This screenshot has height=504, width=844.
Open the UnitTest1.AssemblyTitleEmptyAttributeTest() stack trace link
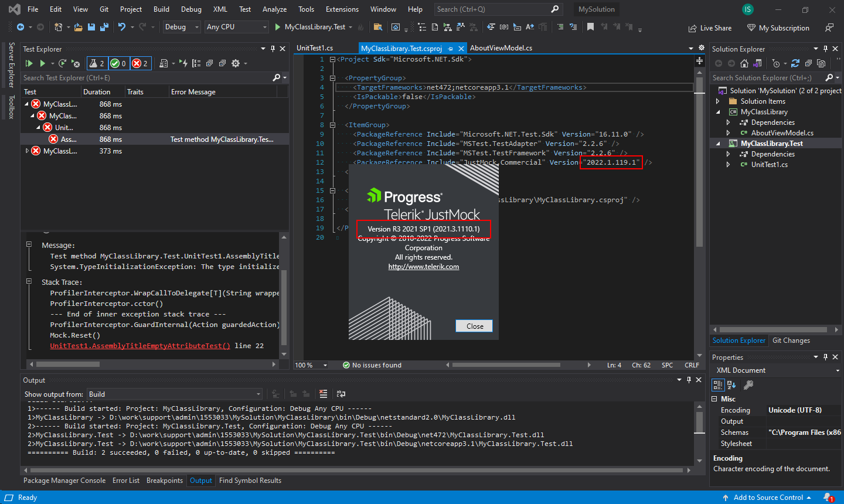coord(140,346)
